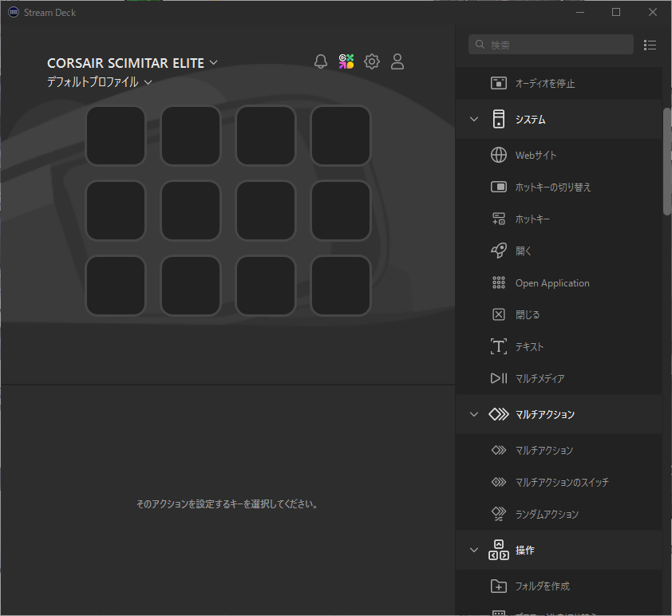Select the ホットキー action icon
Image resolution: width=672 pixels, height=616 pixels.
(x=499, y=219)
